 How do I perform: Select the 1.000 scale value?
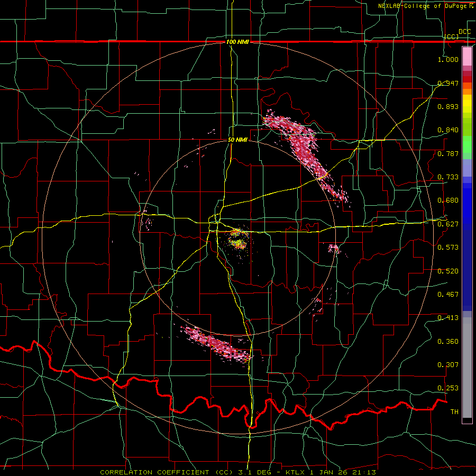(x=448, y=59)
